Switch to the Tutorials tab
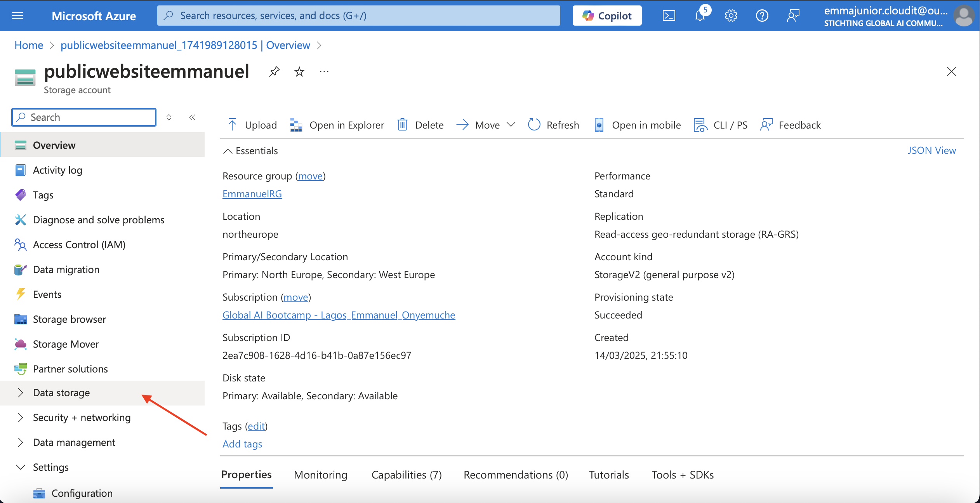This screenshot has height=503, width=980. coord(609,475)
